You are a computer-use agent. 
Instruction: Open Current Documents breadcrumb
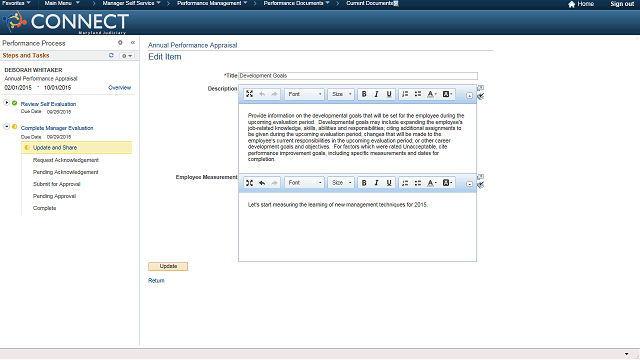coord(372,3)
